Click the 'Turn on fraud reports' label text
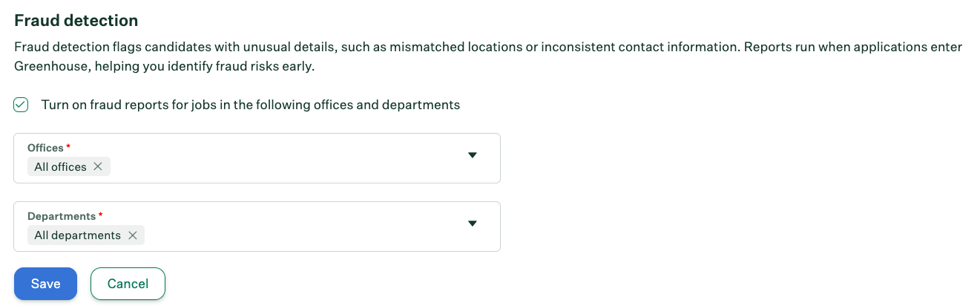The width and height of the screenshot is (980, 306). click(250, 105)
